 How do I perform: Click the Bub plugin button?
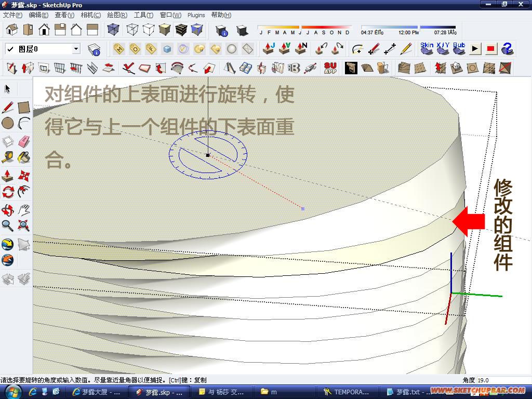click(x=459, y=48)
